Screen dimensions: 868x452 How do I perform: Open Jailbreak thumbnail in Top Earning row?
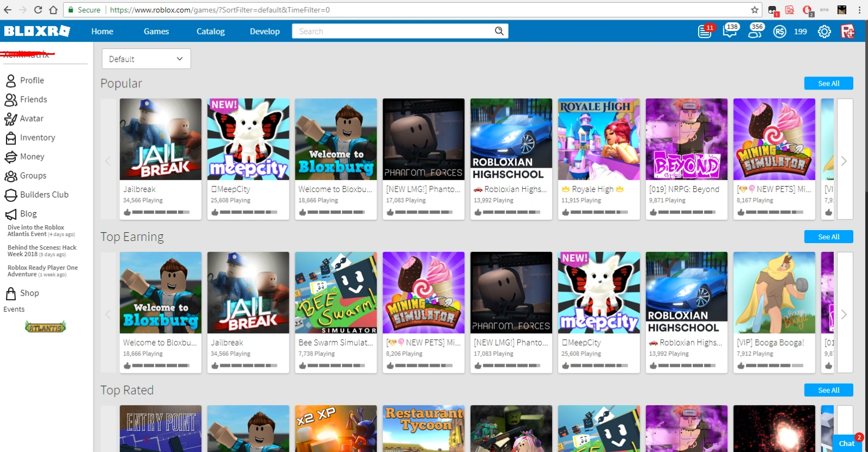[248, 292]
